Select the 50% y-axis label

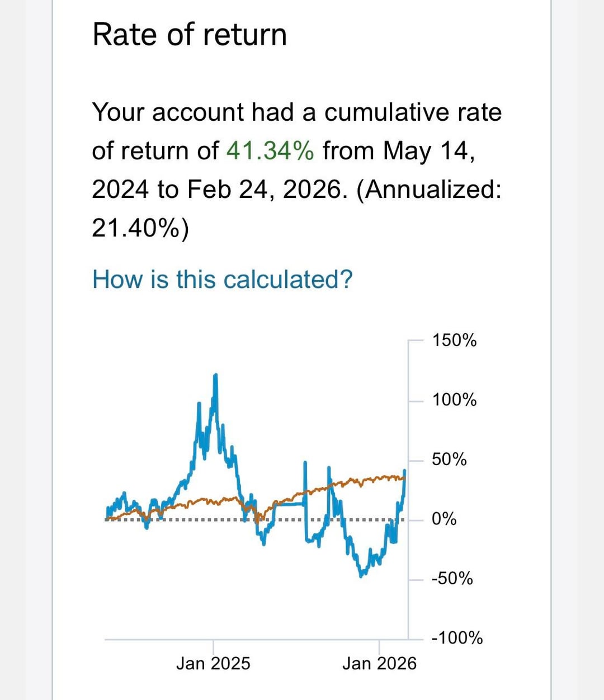coord(449,460)
